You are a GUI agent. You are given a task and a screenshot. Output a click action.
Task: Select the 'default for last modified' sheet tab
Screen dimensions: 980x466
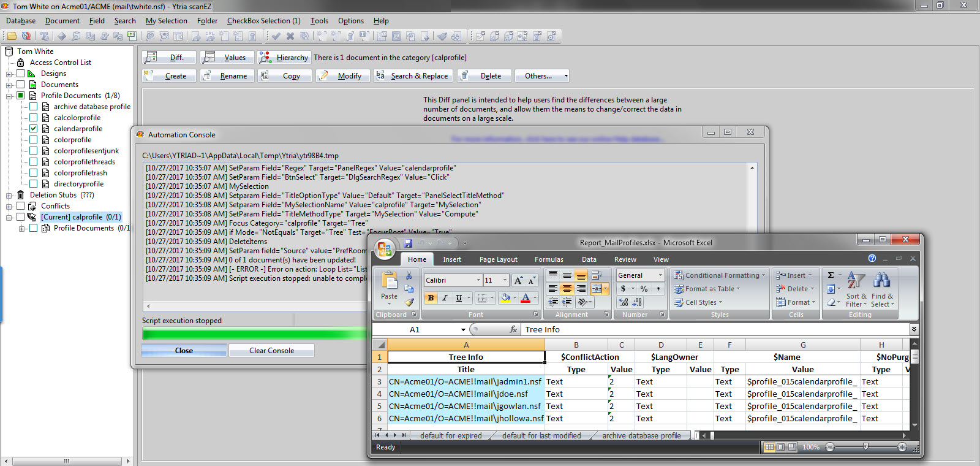pyautogui.click(x=541, y=436)
